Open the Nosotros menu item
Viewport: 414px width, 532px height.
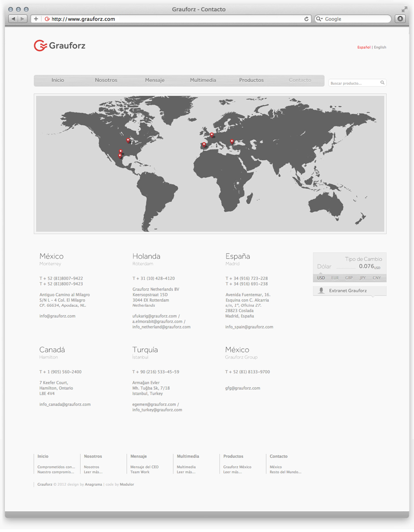(x=106, y=80)
